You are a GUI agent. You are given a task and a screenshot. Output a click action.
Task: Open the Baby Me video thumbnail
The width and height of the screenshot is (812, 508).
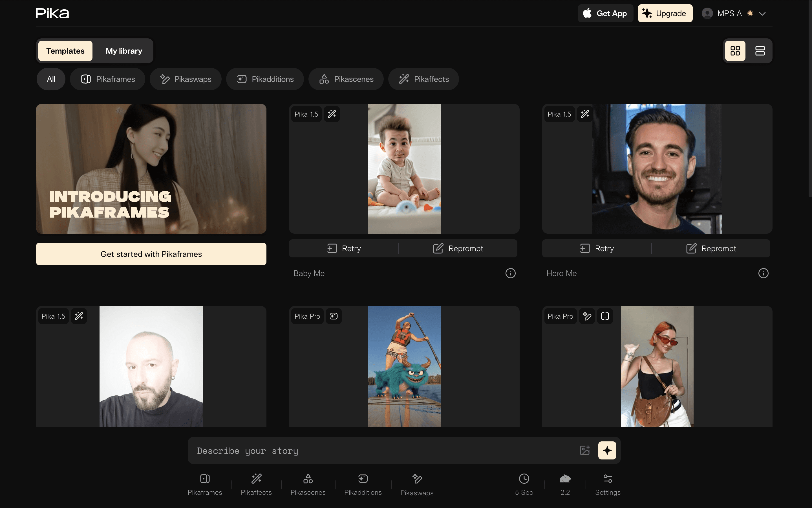point(404,169)
